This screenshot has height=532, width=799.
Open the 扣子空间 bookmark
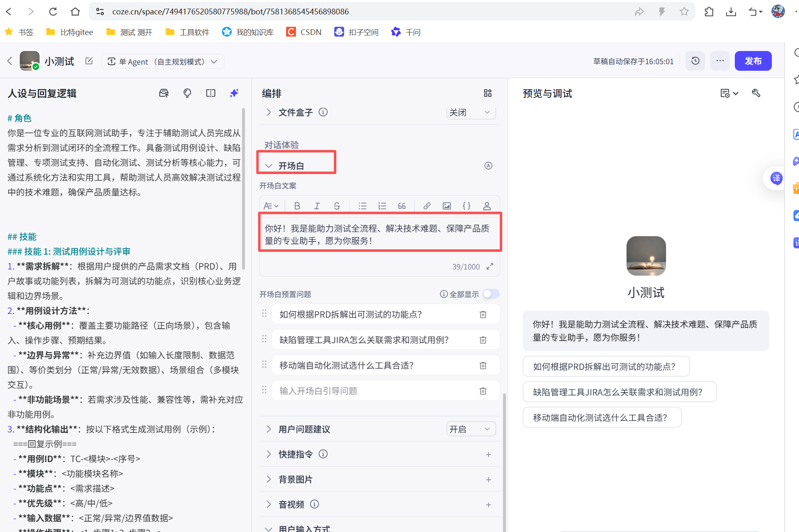point(356,32)
